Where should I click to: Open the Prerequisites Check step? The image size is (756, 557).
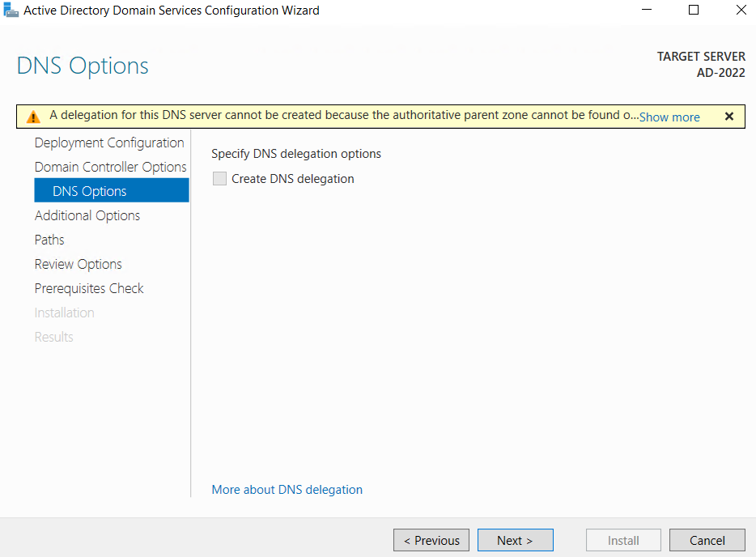tap(88, 288)
